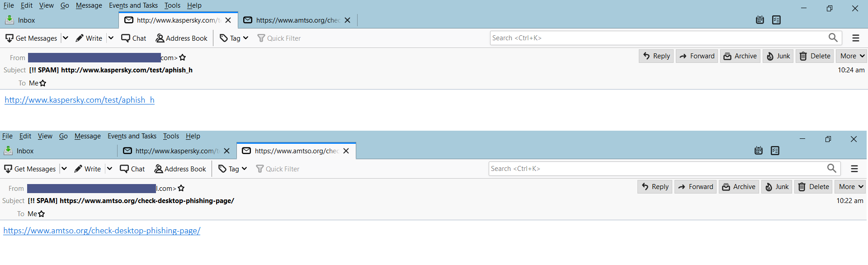Open the hamburger app menu above the 10:24 am message
868x265 pixels.
pyautogui.click(x=856, y=38)
